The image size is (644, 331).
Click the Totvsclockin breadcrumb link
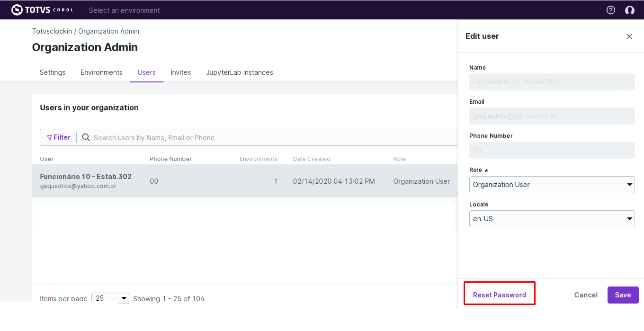pos(52,31)
